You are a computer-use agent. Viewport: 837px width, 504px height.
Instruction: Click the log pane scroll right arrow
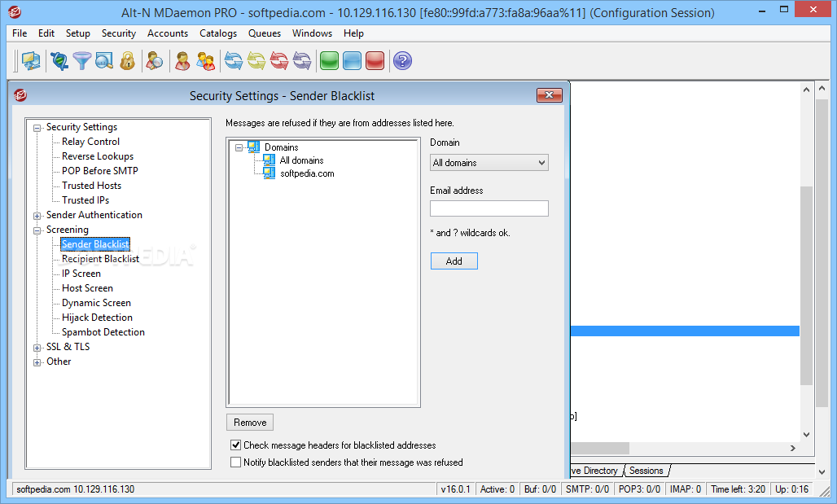click(x=793, y=448)
